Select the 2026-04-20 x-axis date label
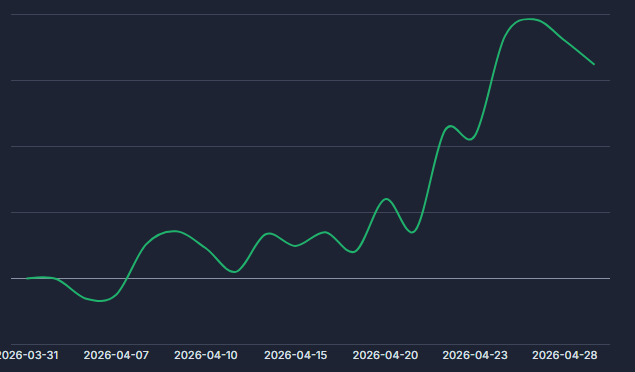Image resolution: width=635 pixels, height=372 pixels. click(385, 355)
